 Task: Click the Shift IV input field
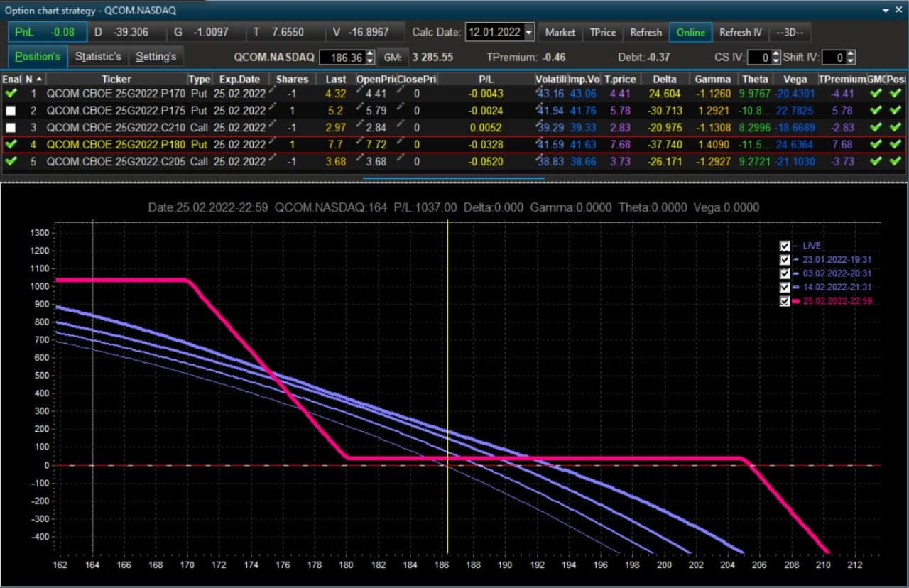pyautogui.click(x=834, y=58)
